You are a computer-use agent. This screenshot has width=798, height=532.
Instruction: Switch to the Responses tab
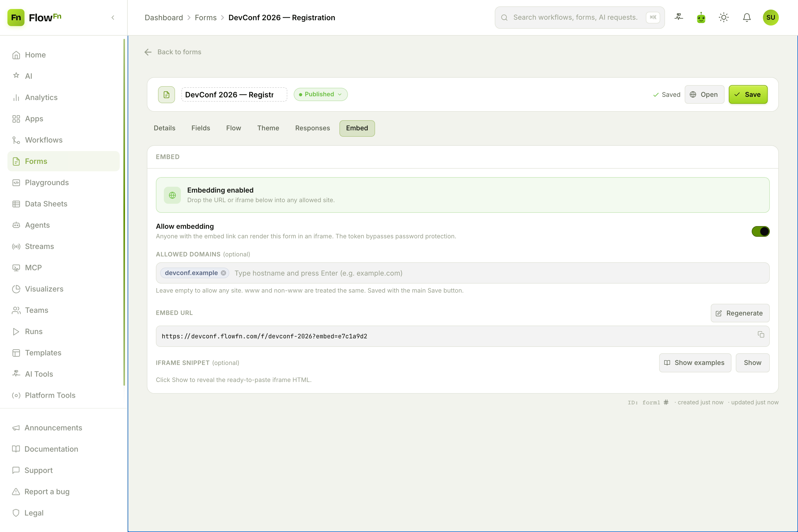point(313,128)
